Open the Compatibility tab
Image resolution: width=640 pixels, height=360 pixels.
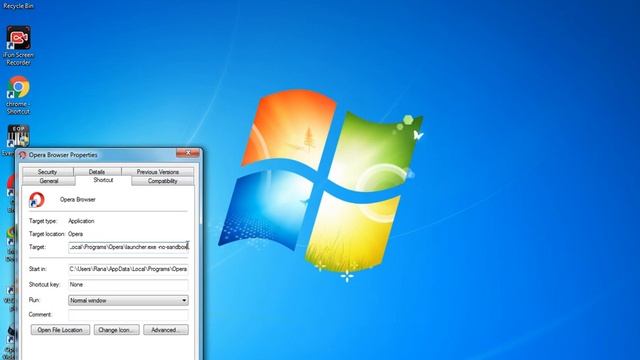pyautogui.click(x=162, y=181)
